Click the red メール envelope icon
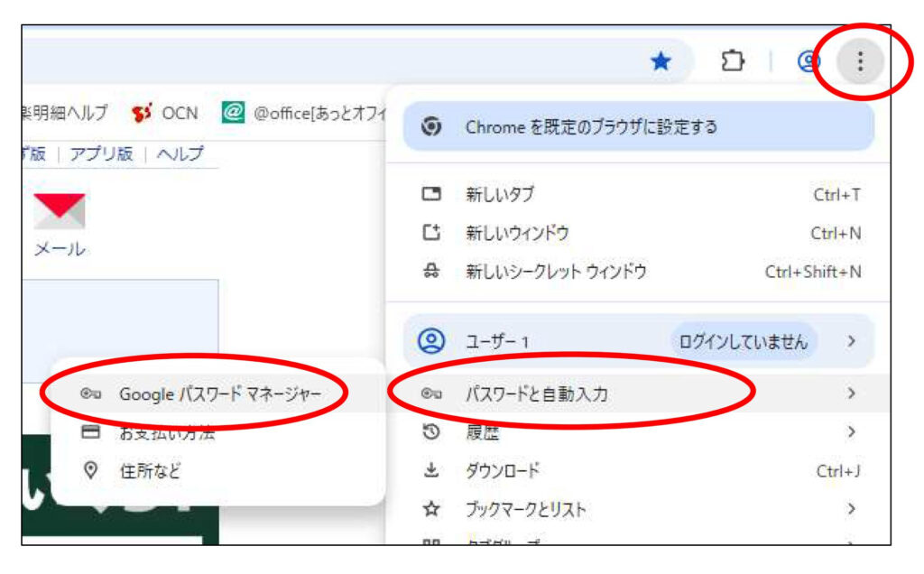The width and height of the screenshot is (924, 574). coord(60,211)
